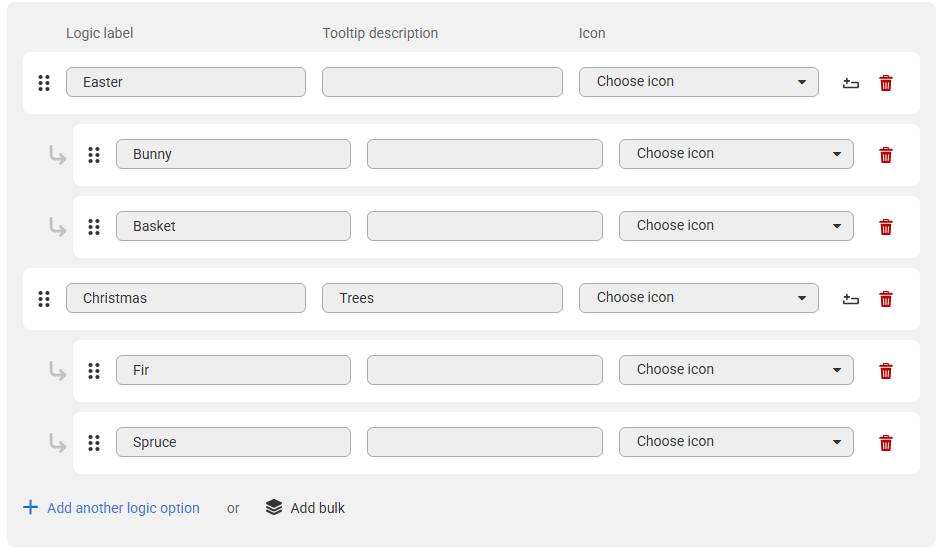Click the Add bulk layers icon
943x549 pixels.
(274, 508)
